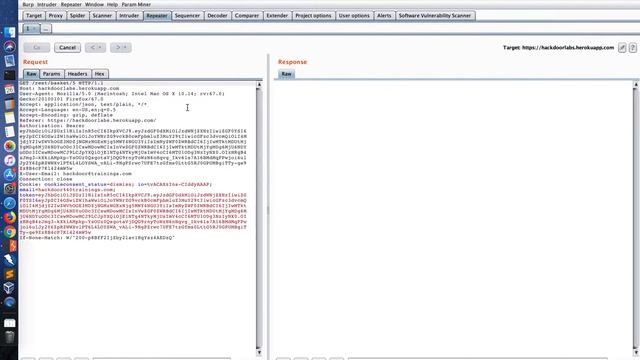The image size is (640, 360).
Task: Launch Safari from the dock
Action: [9, 203]
